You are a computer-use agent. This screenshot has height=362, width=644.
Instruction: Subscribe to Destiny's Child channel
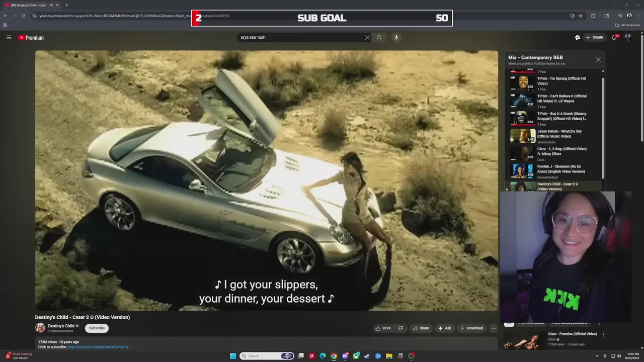(x=97, y=328)
